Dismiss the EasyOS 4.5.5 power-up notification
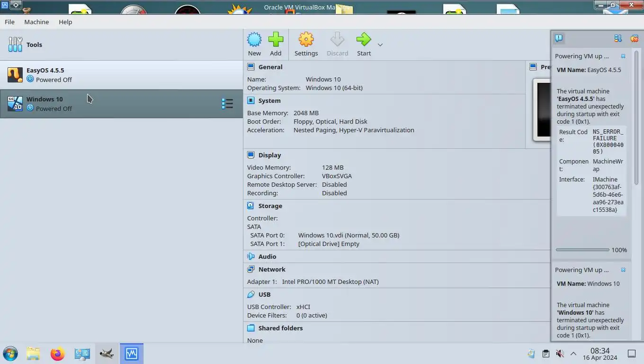Screen dimensions: 644x364 [x=623, y=56]
